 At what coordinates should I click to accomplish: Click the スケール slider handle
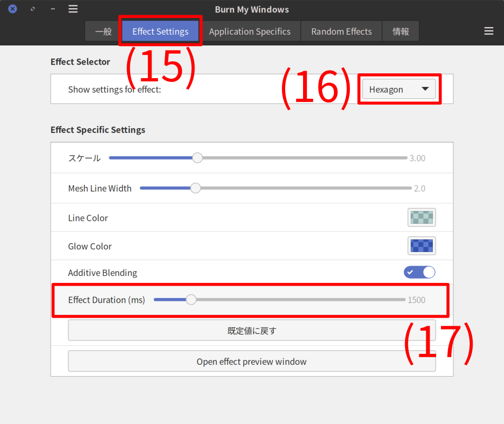coord(197,158)
